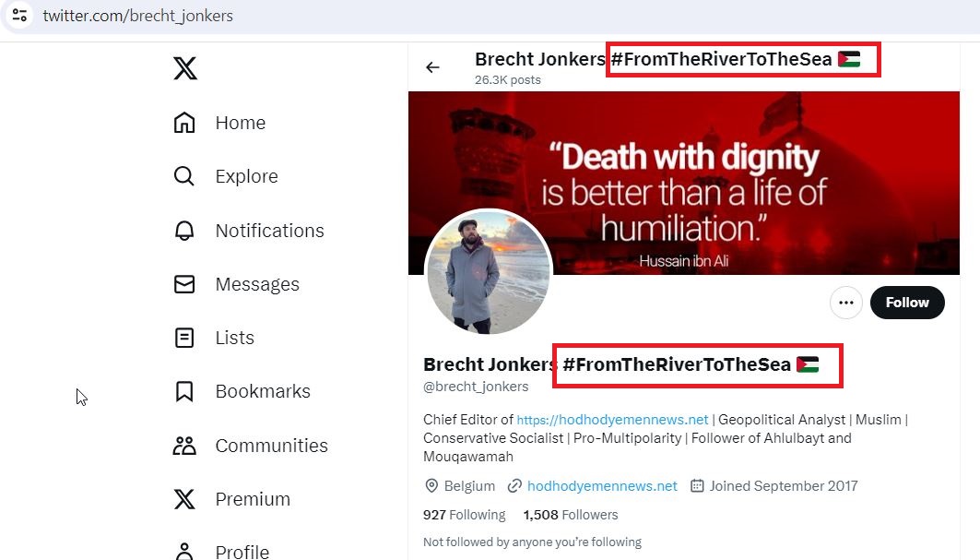Open hodhodyemennews.net link in the bio
This screenshot has height=560, width=980.
(612, 420)
